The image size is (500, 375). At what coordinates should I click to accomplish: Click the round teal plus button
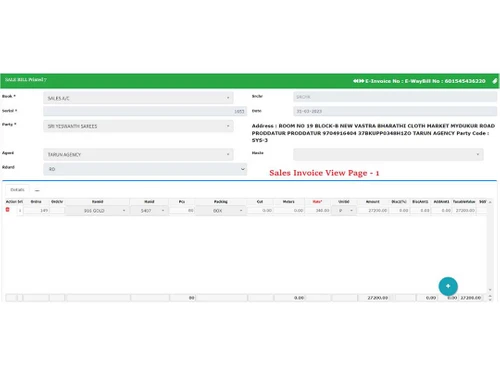pos(448,286)
